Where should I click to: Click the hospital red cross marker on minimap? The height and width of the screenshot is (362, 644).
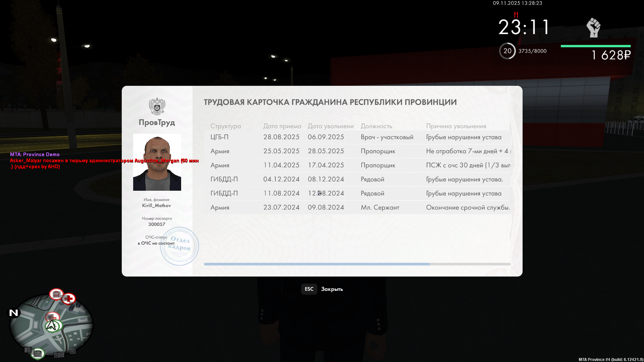(x=69, y=298)
